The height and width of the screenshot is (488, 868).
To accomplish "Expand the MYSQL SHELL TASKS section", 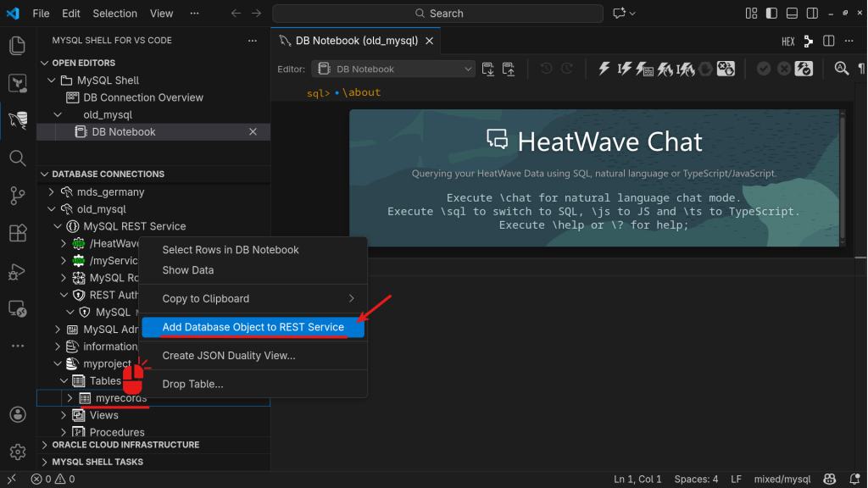I will (44, 462).
